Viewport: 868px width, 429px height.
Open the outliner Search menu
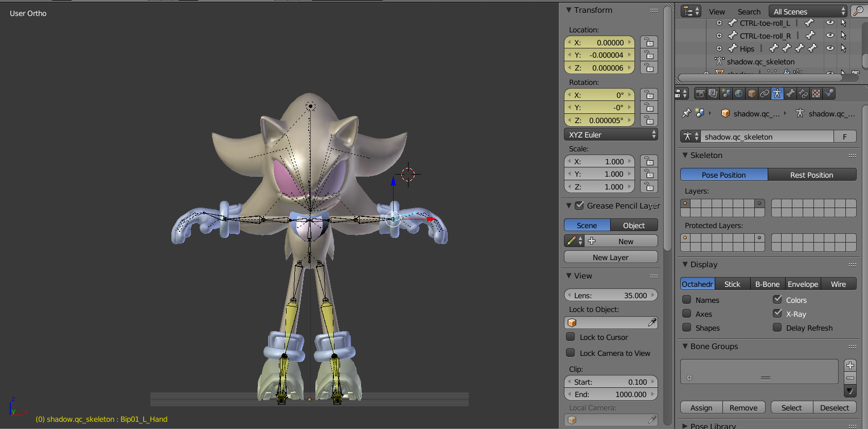point(749,12)
